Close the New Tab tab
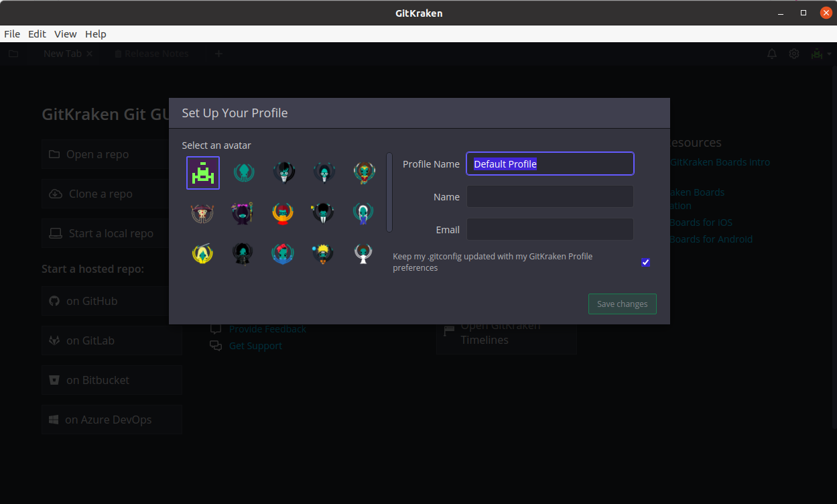This screenshot has width=837, height=504. tap(90, 54)
